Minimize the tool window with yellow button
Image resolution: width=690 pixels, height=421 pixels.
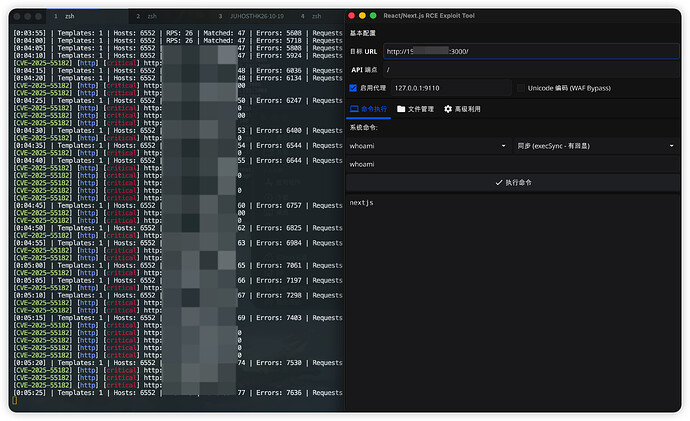tap(363, 16)
